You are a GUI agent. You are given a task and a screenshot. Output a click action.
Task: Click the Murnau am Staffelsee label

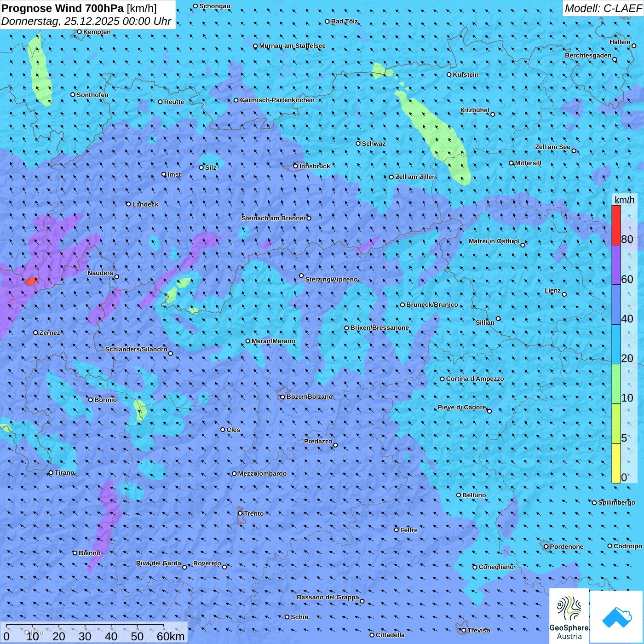coord(293,46)
